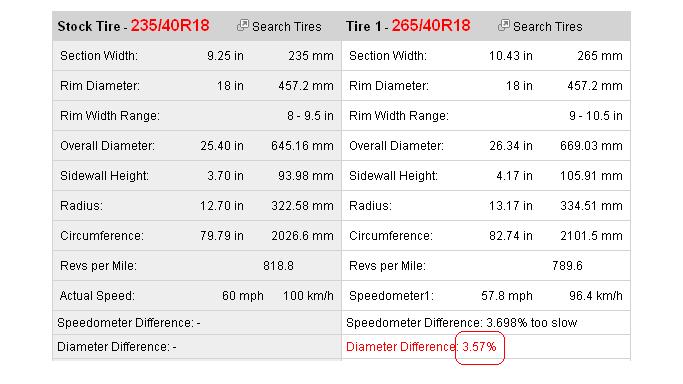Select Tire 1 circumference 82.74 in
The height and width of the screenshot is (384, 683).
[511, 236]
